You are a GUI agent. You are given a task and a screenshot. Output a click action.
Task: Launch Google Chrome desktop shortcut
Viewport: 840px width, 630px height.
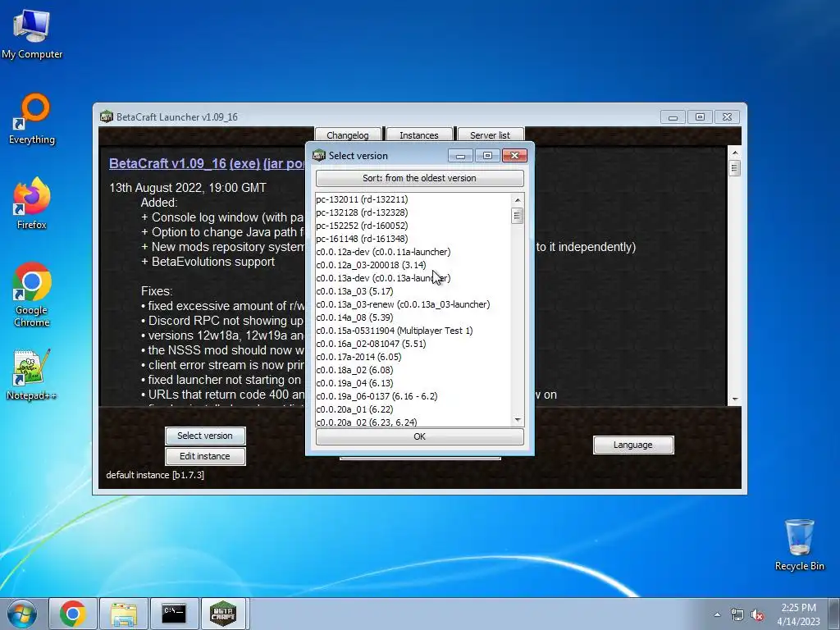click(x=32, y=294)
